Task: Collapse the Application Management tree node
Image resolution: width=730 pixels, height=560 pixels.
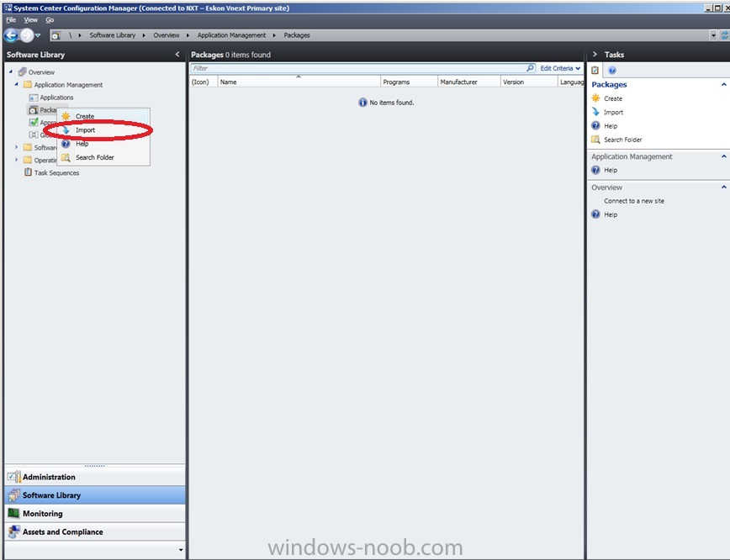Action: [x=17, y=84]
